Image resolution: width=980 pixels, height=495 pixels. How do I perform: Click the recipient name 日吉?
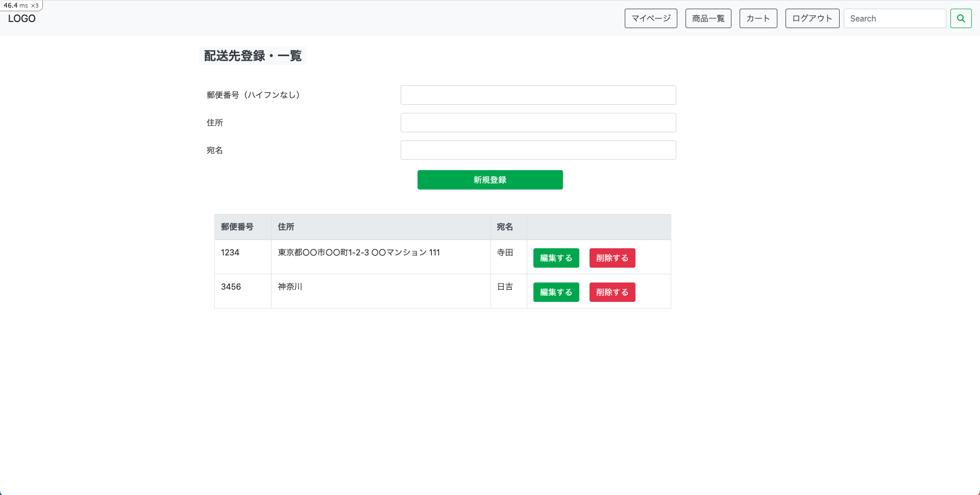point(505,287)
